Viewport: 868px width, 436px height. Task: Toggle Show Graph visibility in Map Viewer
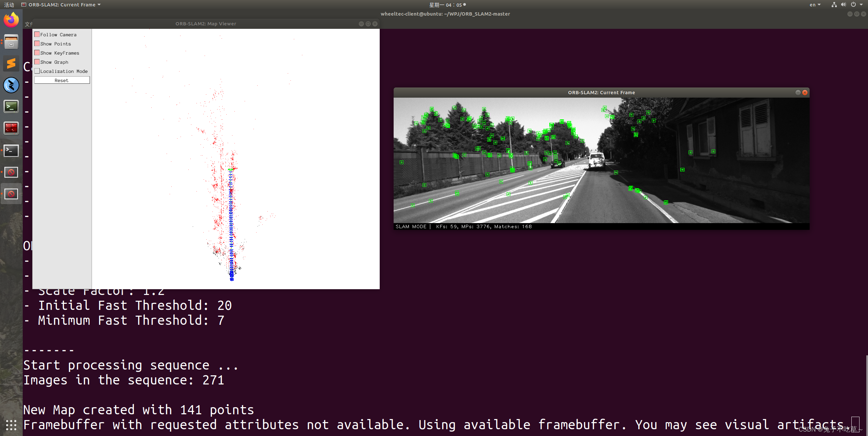(36, 62)
